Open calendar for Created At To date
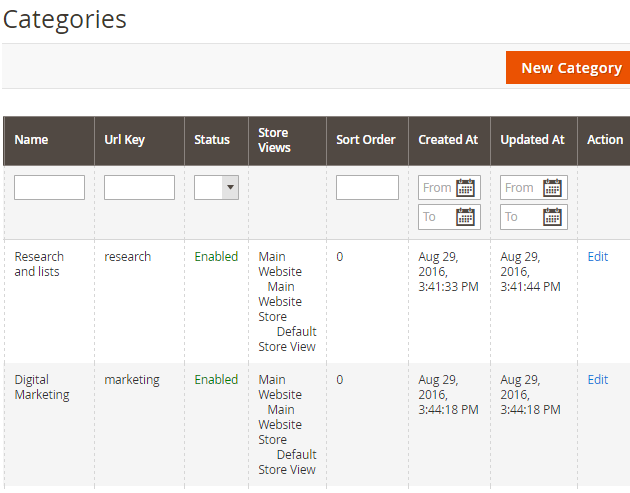The height and width of the screenshot is (493, 630). point(465,217)
